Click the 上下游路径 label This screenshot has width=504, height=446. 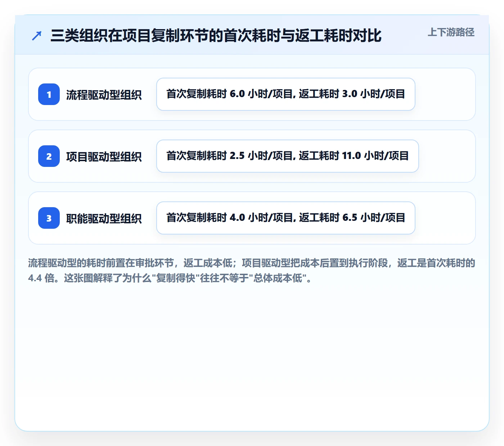451,32
